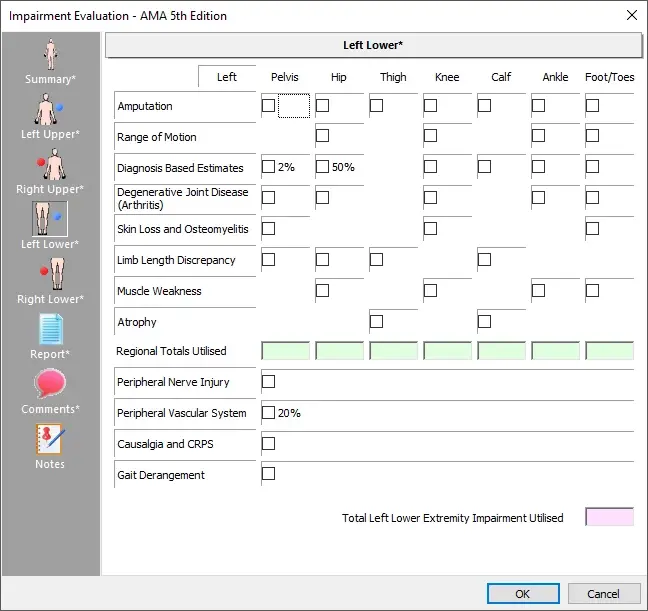Select the Right Upper extremity icon
Viewport: 648px width, 611px height.
[51, 164]
